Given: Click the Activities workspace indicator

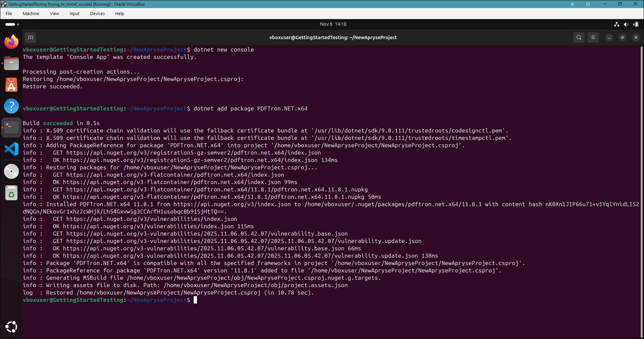Looking at the screenshot, I should pos(12,24).
